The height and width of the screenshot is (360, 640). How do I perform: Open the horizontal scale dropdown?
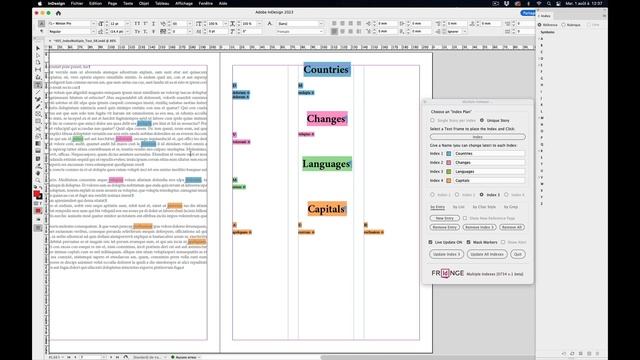coord(260,24)
